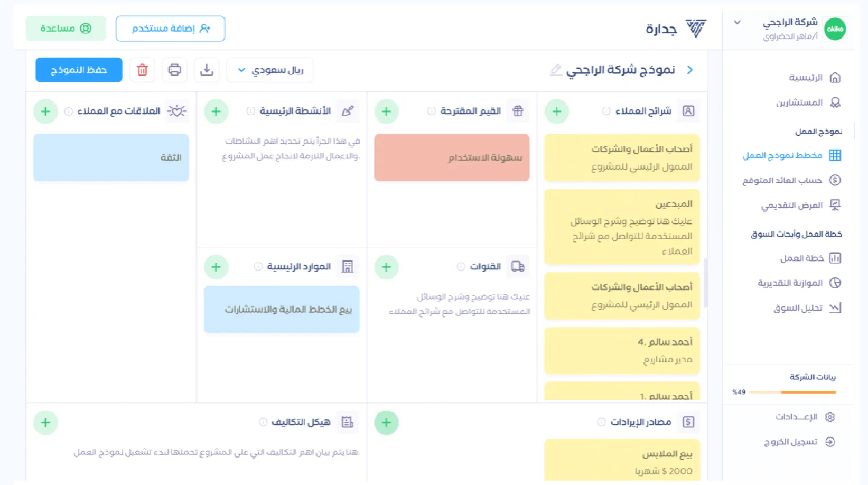Add a card to شرائح العملاء section
This screenshot has width=868, height=485.
[x=556, y=111]
